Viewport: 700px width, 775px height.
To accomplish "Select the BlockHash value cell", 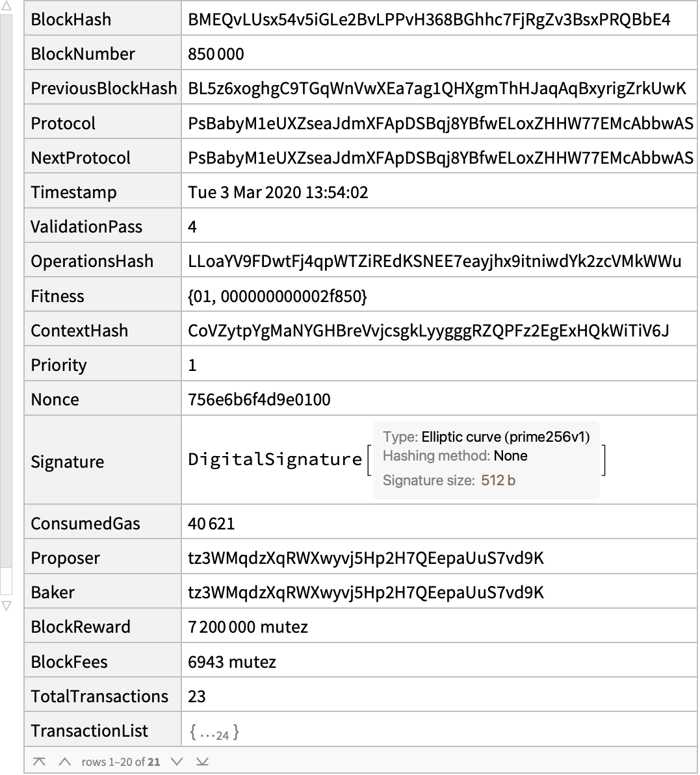I will tap(439, 19).
